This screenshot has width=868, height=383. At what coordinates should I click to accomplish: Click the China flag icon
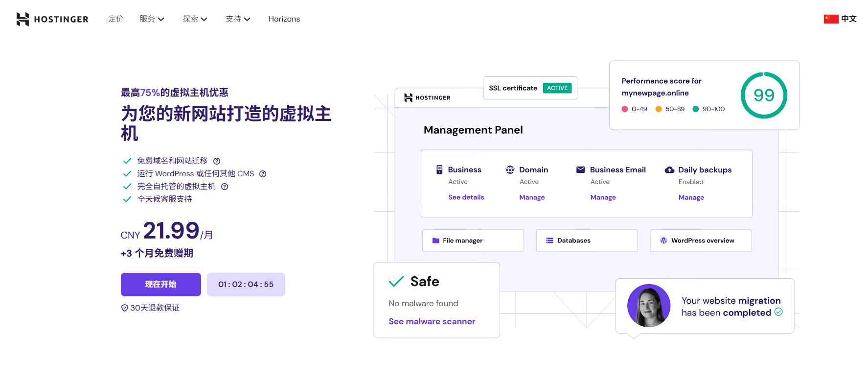[x=831, y=19]
